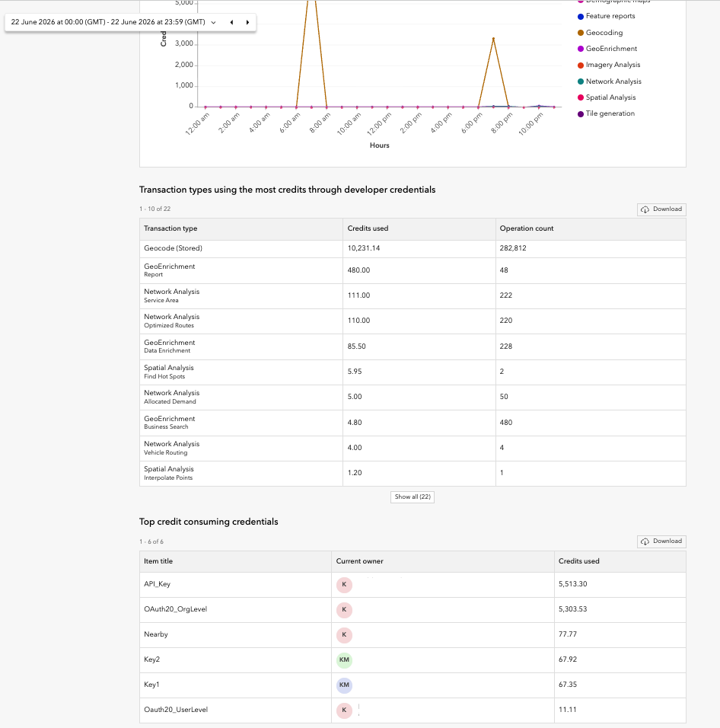Click the previous date range arrow
This screenshot has width=720, height=728.
[231, 22]
